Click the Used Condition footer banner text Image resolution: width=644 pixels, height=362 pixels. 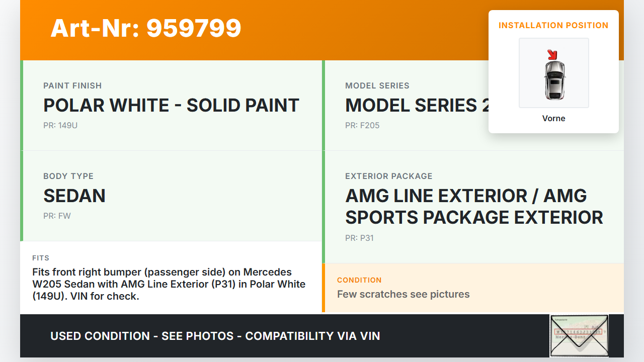pyautogui.click(x=215, y=336)
